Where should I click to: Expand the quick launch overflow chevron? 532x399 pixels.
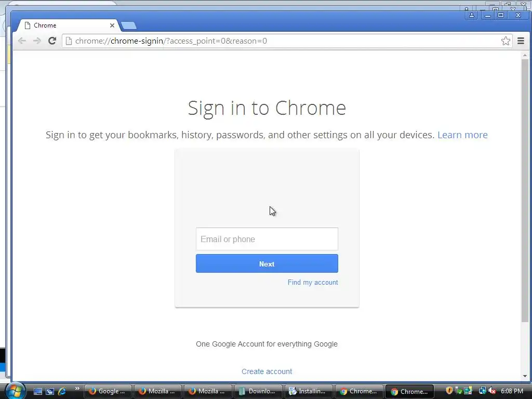77,389
